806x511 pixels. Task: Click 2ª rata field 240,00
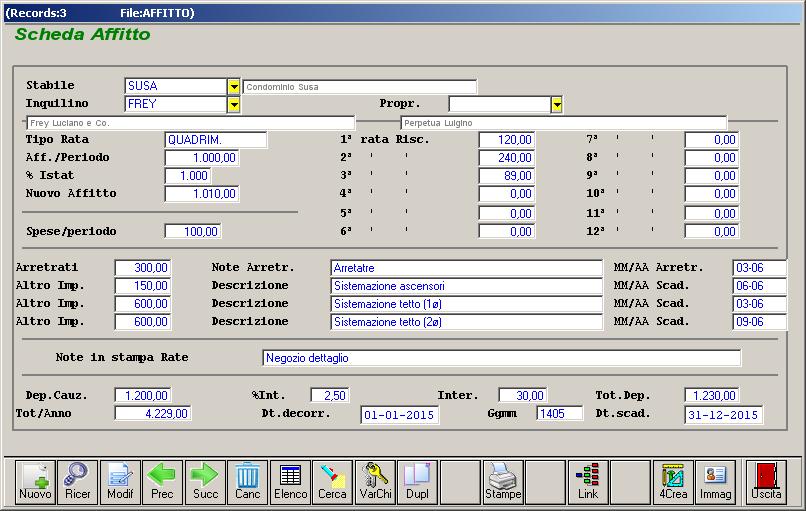(x=507, y=158)
